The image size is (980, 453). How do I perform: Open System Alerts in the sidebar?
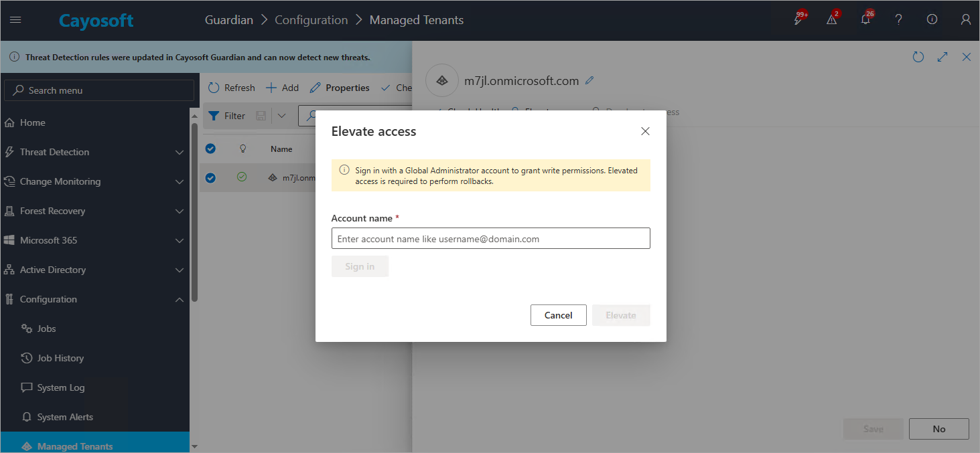pos(95,417)
